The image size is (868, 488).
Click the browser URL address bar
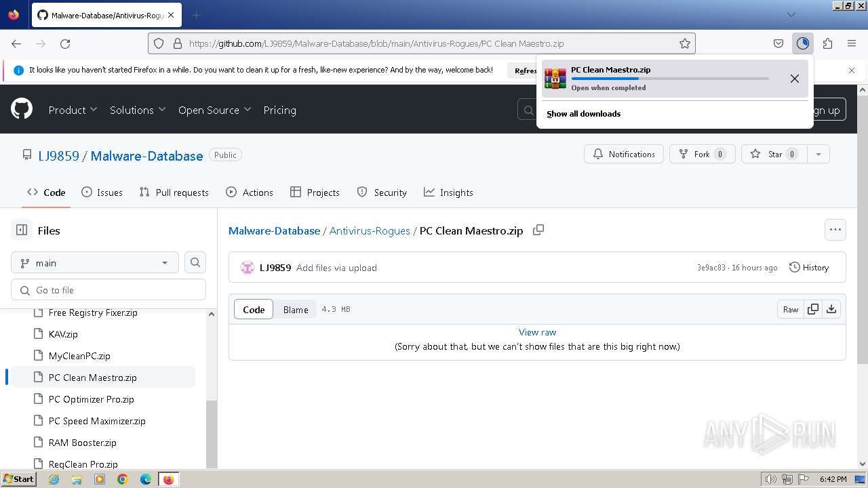(420, 43)
